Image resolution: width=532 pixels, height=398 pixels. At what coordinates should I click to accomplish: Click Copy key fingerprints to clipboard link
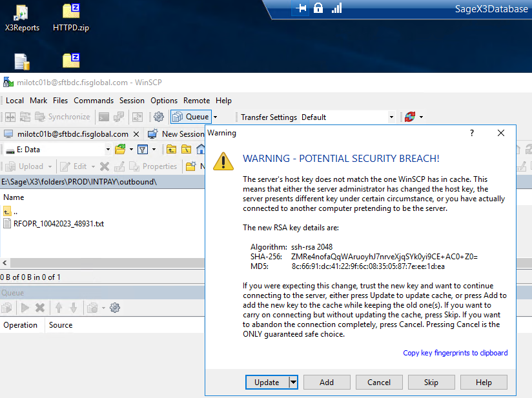455,353
